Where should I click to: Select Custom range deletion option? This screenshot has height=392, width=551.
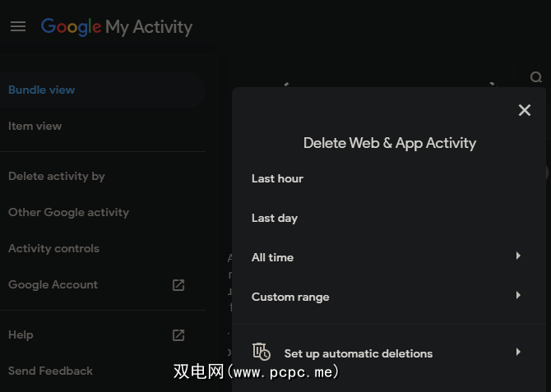(x=290, y=297)
